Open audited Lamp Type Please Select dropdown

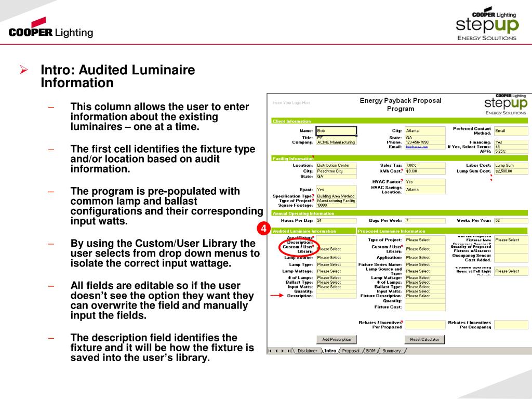pos(336,264)
